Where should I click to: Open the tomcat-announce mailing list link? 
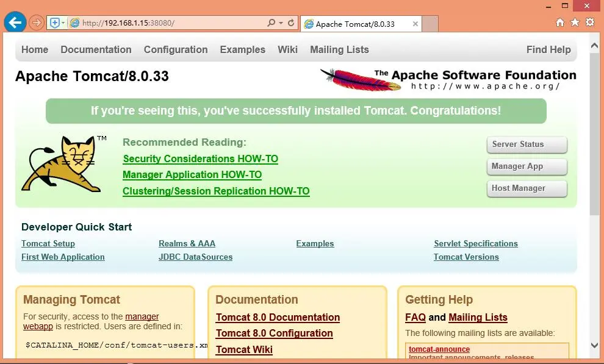439,349
